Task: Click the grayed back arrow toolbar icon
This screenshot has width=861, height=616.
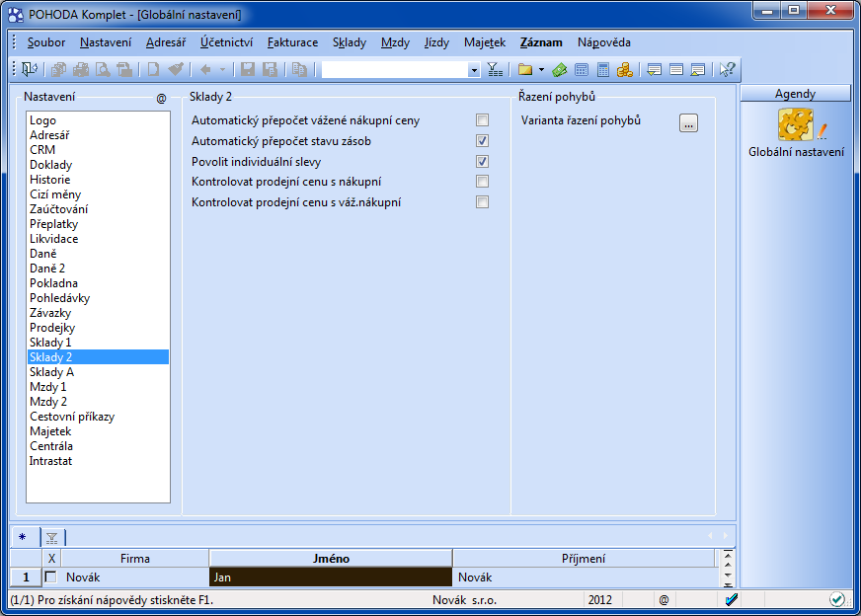Action: pyautogui.click(x=206, y=69)
